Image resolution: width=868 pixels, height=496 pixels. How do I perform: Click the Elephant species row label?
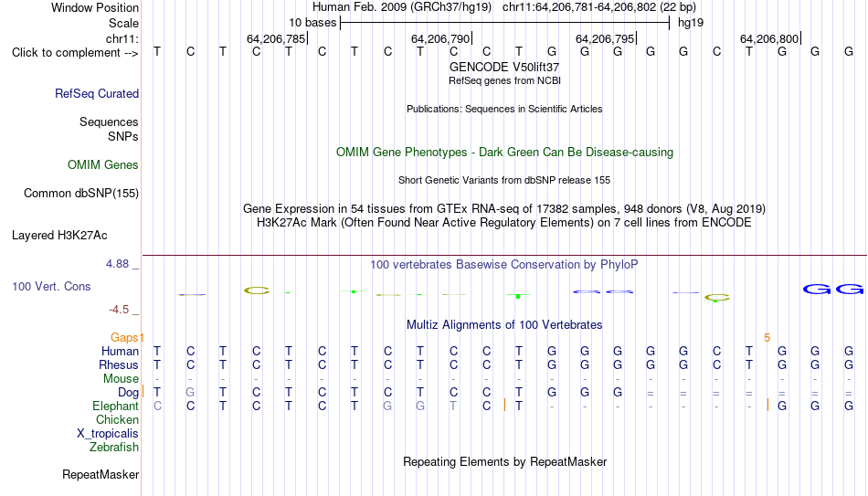(116, 406)
